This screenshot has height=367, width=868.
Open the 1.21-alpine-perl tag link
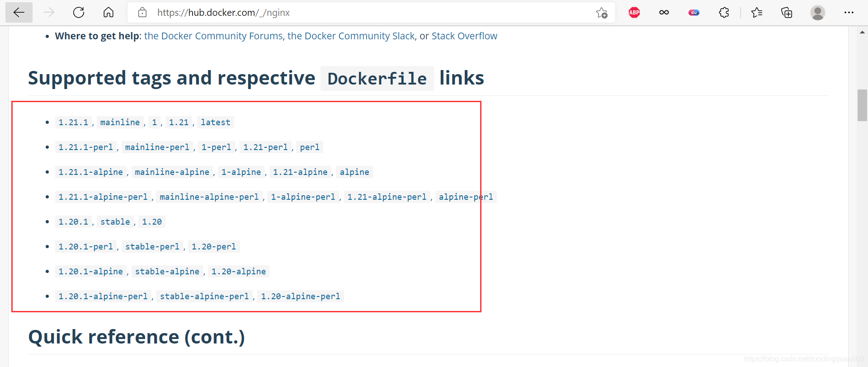point(387,197)
